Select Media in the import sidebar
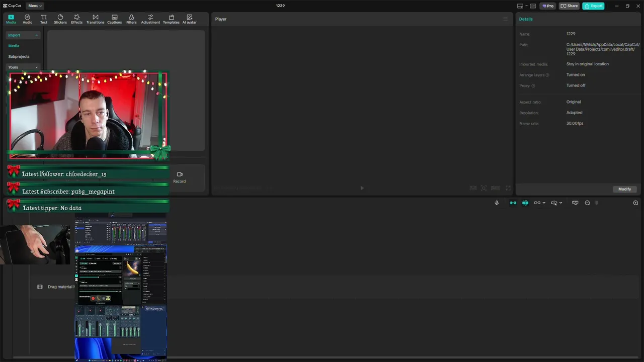 (14, 46)
